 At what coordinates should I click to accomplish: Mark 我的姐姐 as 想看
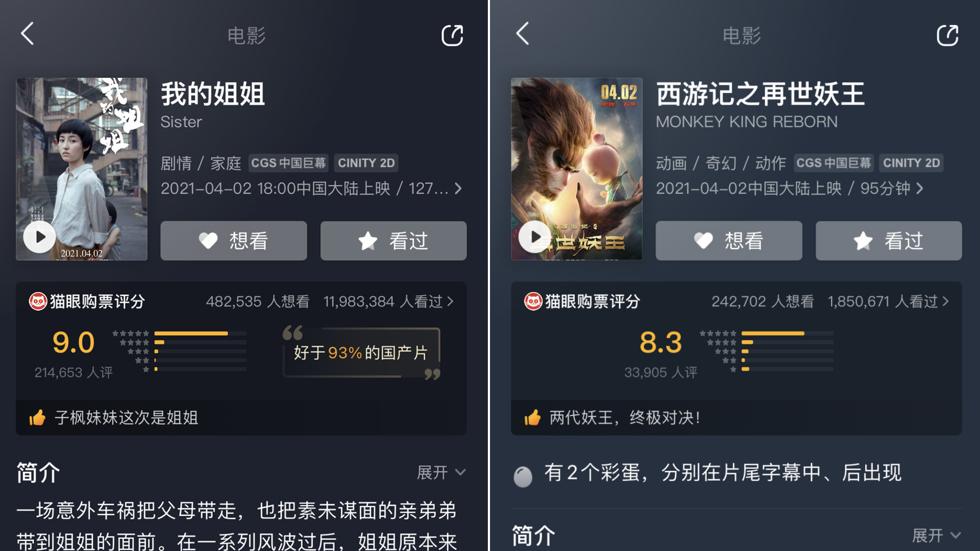pos(234,241)
